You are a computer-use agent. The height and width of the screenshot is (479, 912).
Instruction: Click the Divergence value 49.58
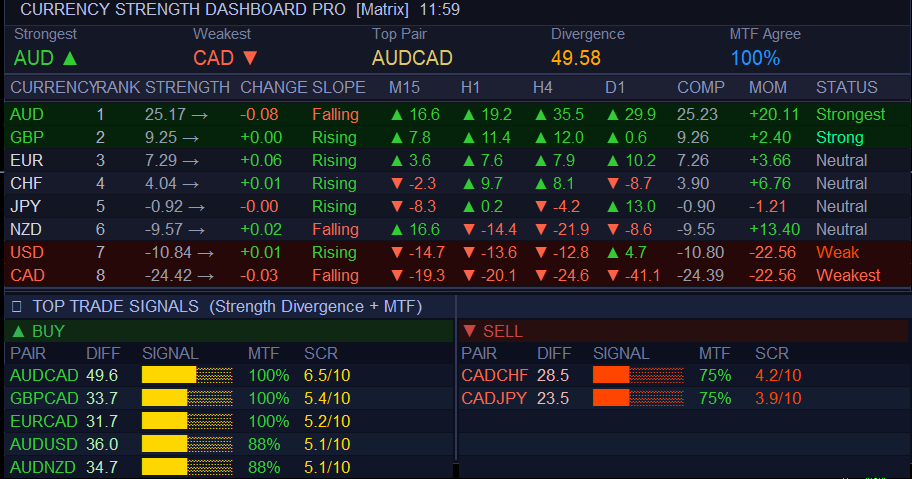(x=576, y=58)
